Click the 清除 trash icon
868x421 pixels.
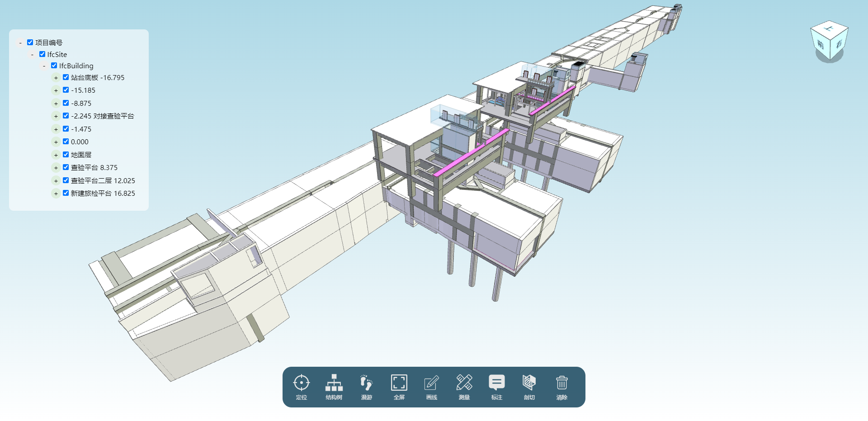click(561, 383)
